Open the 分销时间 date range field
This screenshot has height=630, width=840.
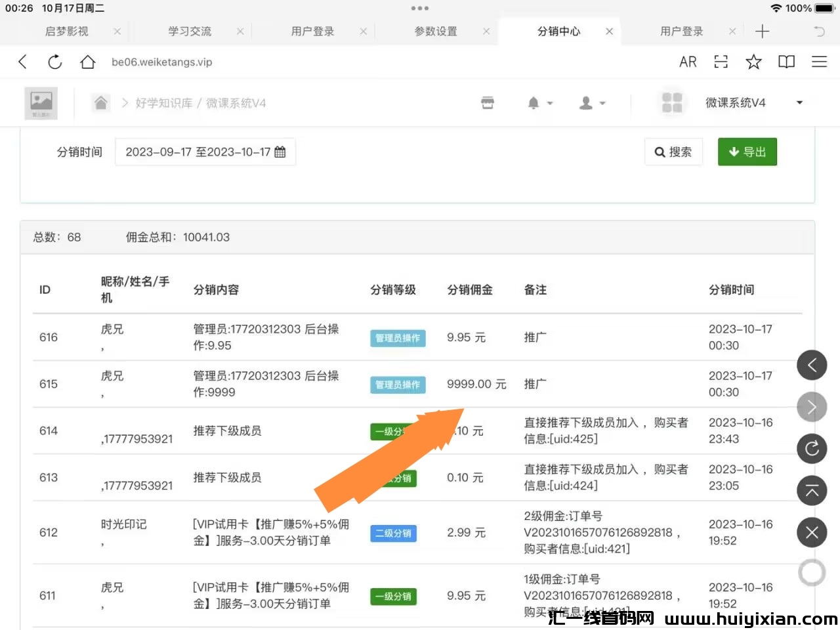[205, 152]
